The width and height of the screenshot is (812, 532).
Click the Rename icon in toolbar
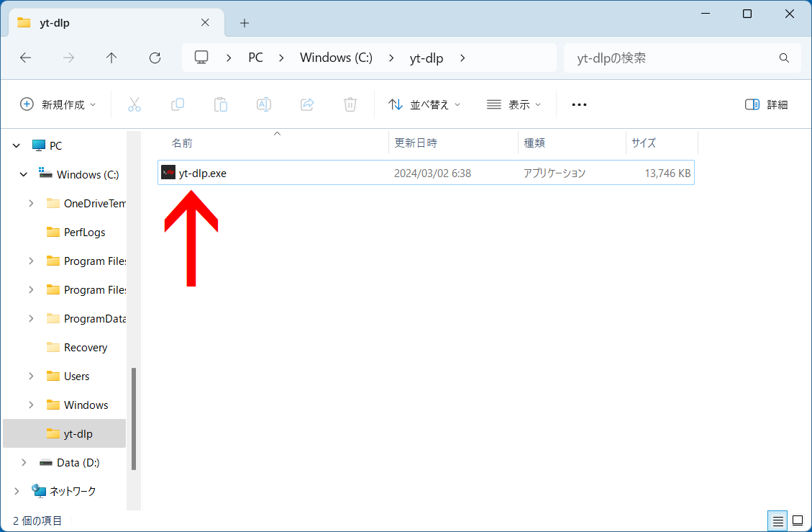coord(264,104)
